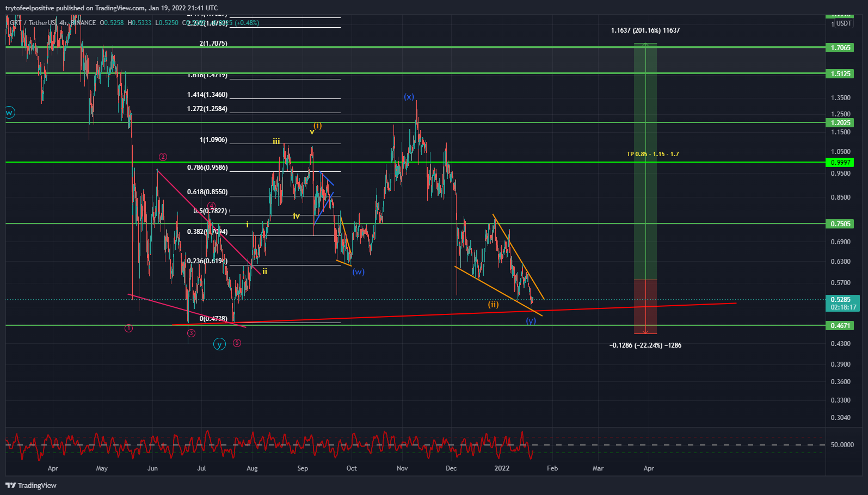This screenshot has height=495, width=868.
Task: Click the 1.3500 value on the price scale
Action: coord(840,98)
